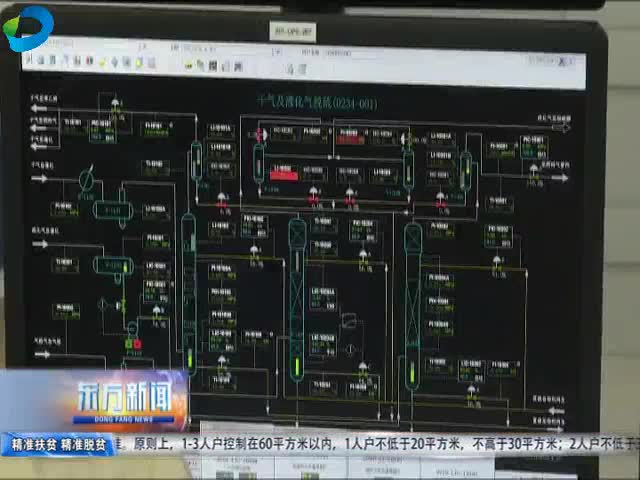Check green level bar at middle column bottom
The height and width of the screenshot is (480, 640).
[x=298, y=366]
